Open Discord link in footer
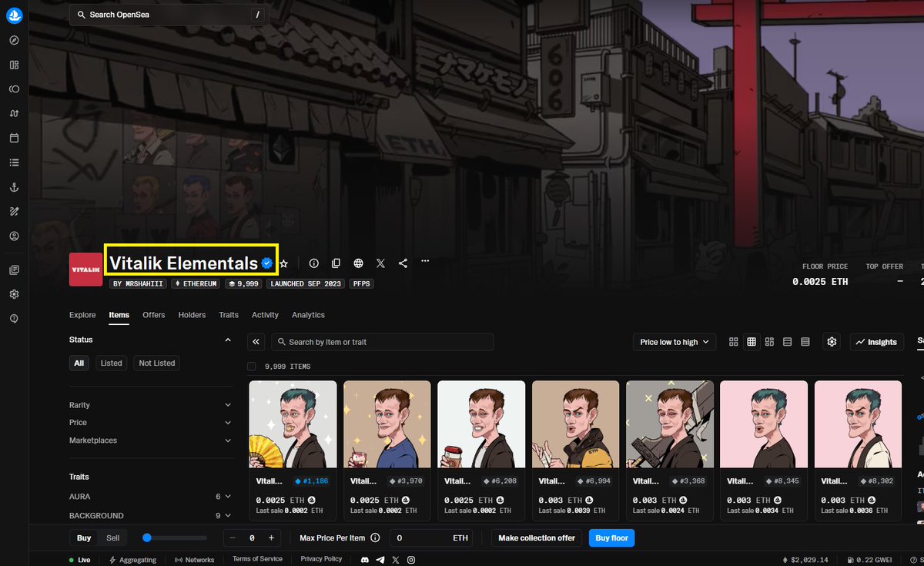Screen dimensions: 924x566 pos(365,560)
